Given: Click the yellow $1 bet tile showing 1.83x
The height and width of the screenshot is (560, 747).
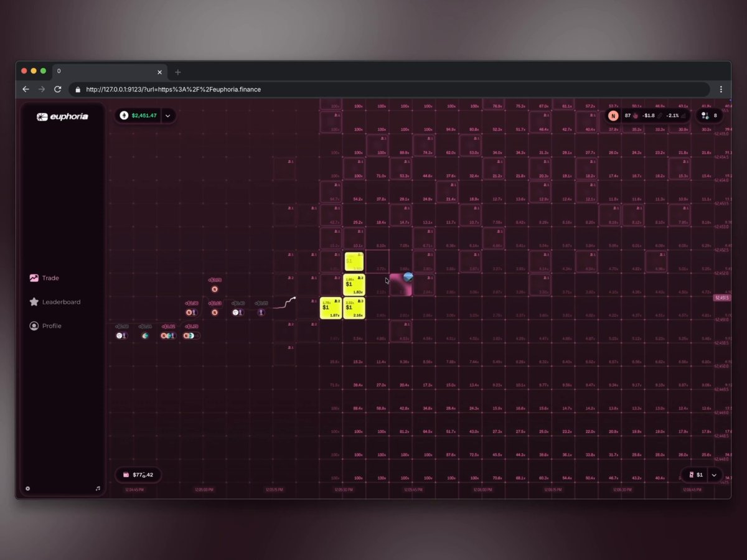Looking at the screenshot, I should point(354,284).
